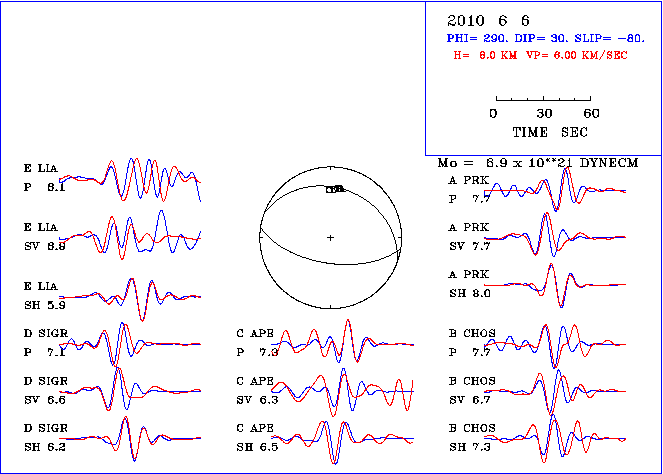Image resolution: width=663 pixels, height=474 pixels.
Task: Select the E LIA SH waveform trace
Action: click(130, 299)
